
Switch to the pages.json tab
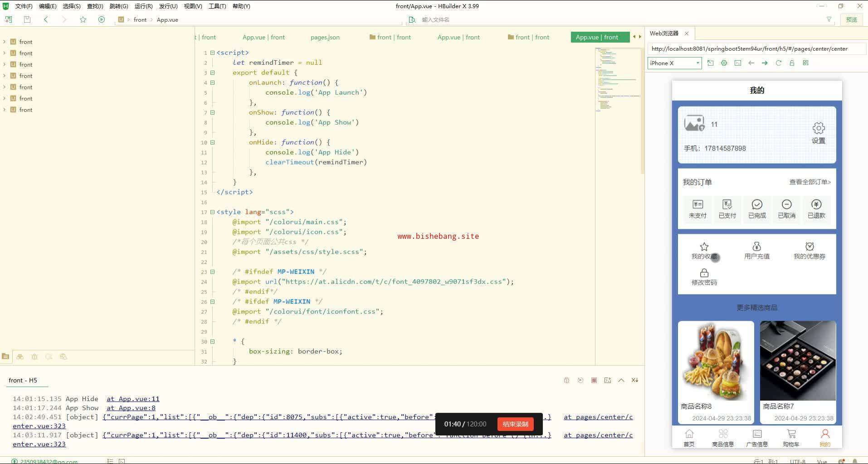[x=325, y=37]
